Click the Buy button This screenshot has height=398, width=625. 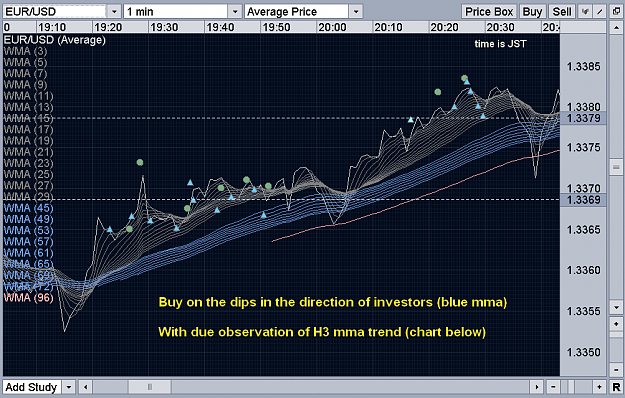point(532,12)
